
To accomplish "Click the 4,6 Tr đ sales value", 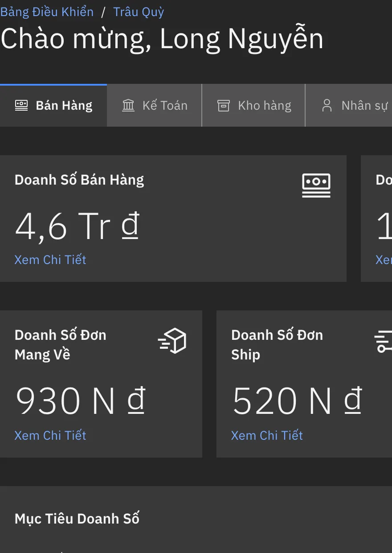I will 78,226.
